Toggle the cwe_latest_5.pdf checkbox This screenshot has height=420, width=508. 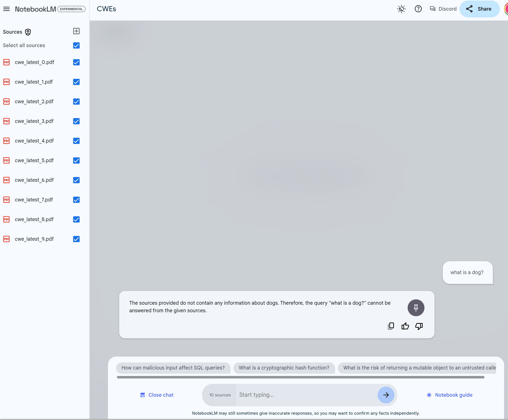76,160
